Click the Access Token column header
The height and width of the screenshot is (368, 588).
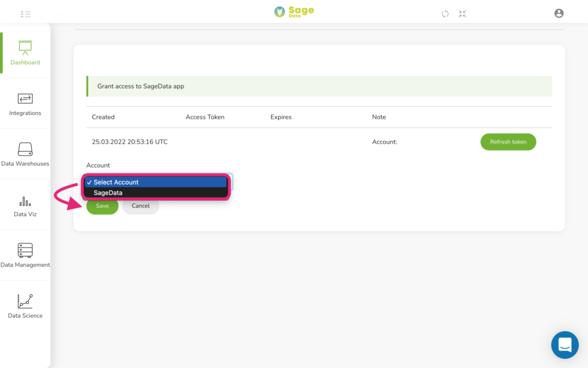(205, 117)
